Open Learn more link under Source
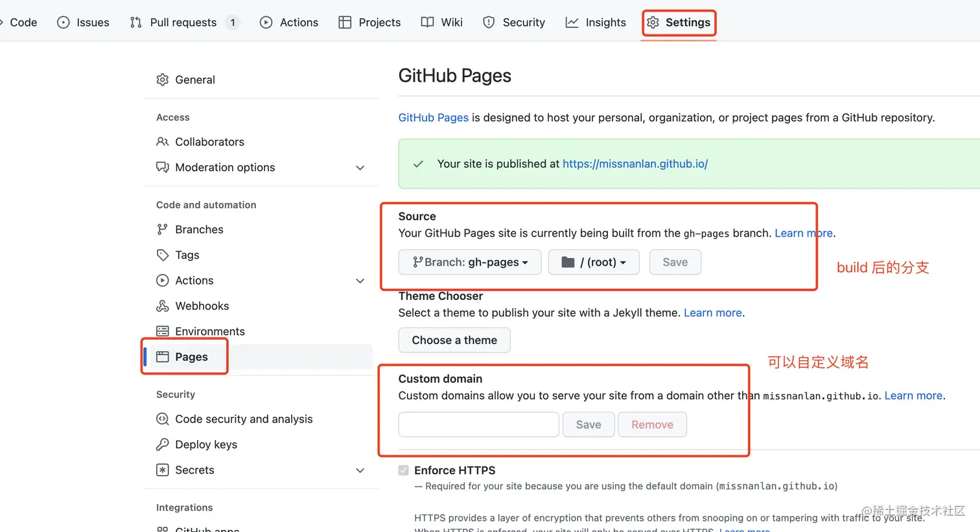 coord(804,233)
